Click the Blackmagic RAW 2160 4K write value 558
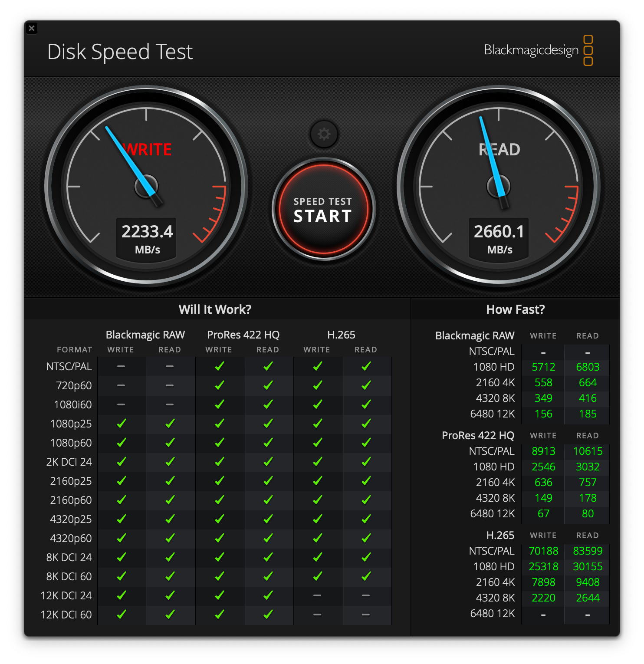Image resolution: width=644 pixels, height=664 pixels. [x=543, y=383]
